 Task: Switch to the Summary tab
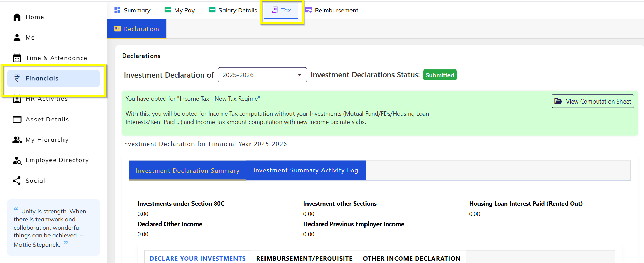(132, 10)
